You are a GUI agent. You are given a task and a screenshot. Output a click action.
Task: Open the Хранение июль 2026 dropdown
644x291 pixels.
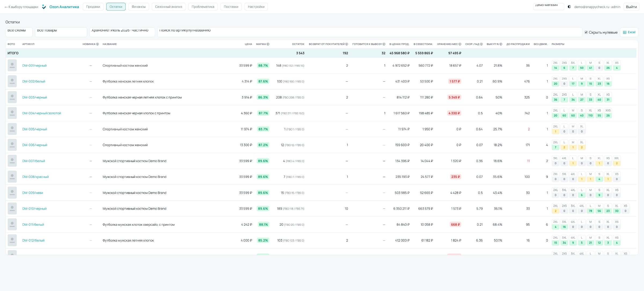(x=122, y=32)
